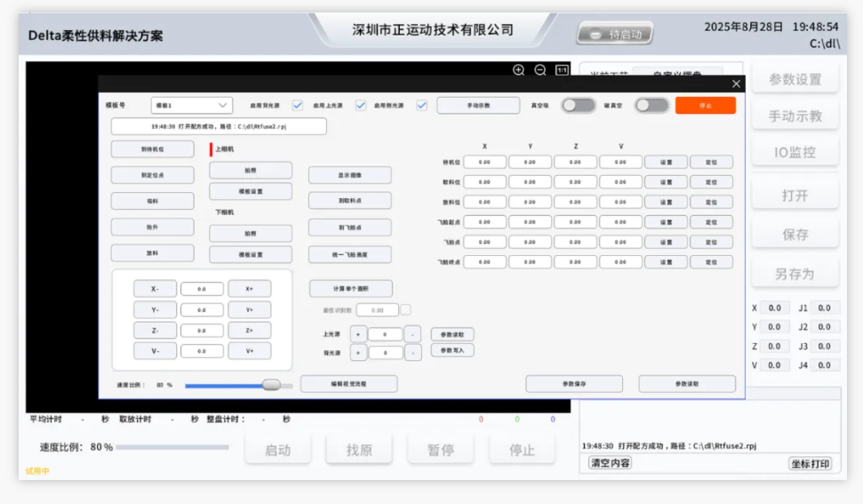This screenshot has width=863, height=504.
Task: Jog the axis with the V- button
Action: (156, 350)
